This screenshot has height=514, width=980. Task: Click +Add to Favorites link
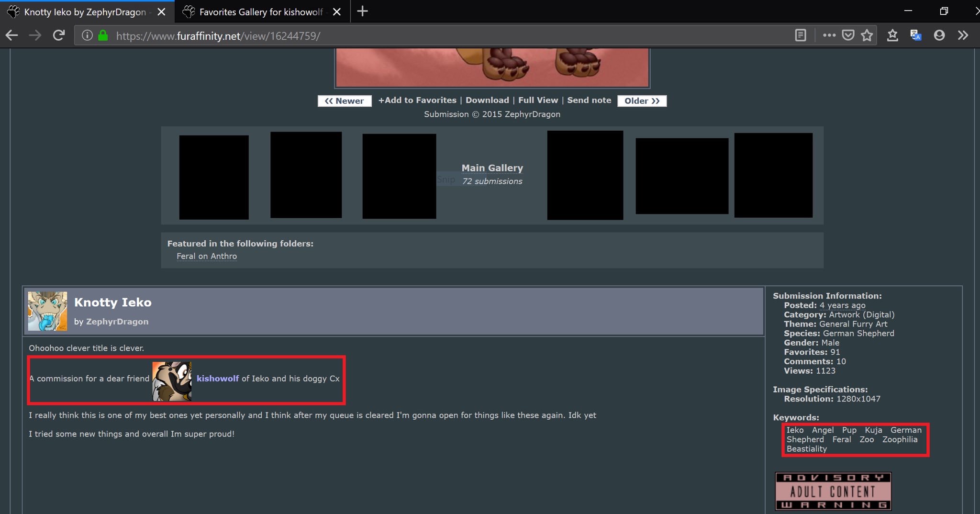(x=417, y=100)
